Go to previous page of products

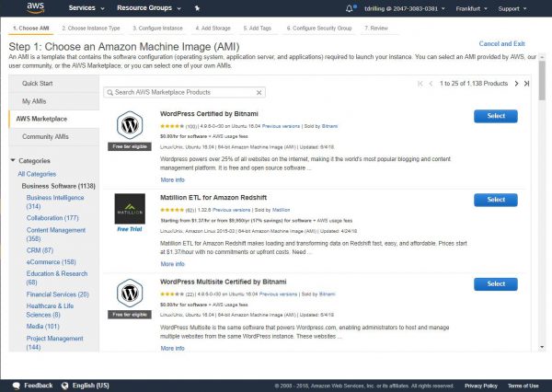[431, 84]
